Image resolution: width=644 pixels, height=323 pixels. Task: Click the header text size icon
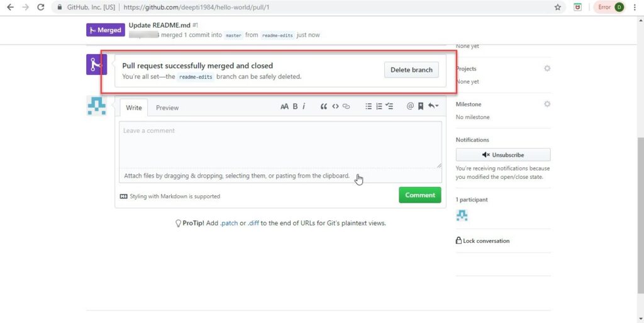click(x=284, y=106)
